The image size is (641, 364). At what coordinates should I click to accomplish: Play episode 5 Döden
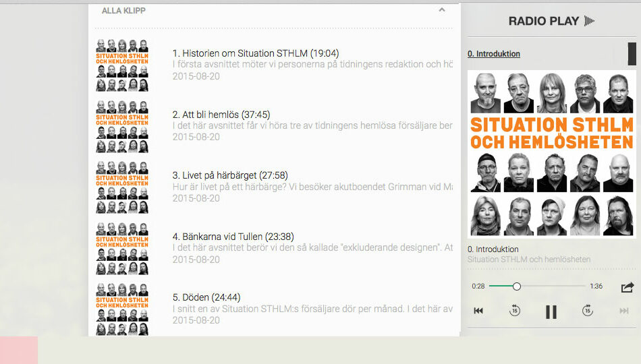point(206,297)
